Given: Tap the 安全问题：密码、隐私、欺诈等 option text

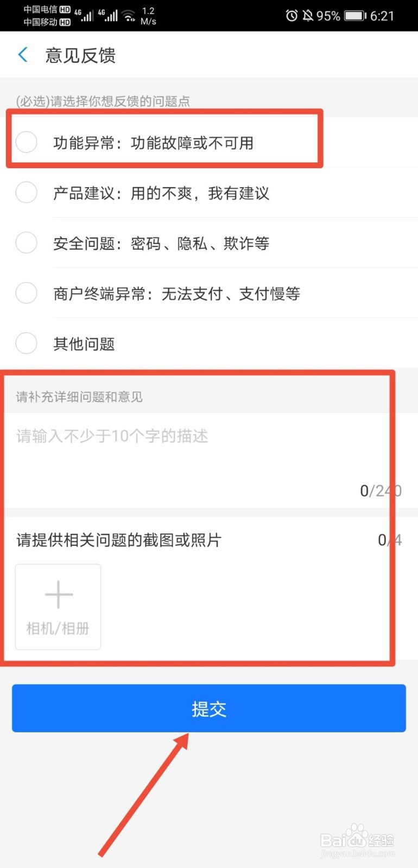Looking at the screenshot, I should (x=161, y=244).
